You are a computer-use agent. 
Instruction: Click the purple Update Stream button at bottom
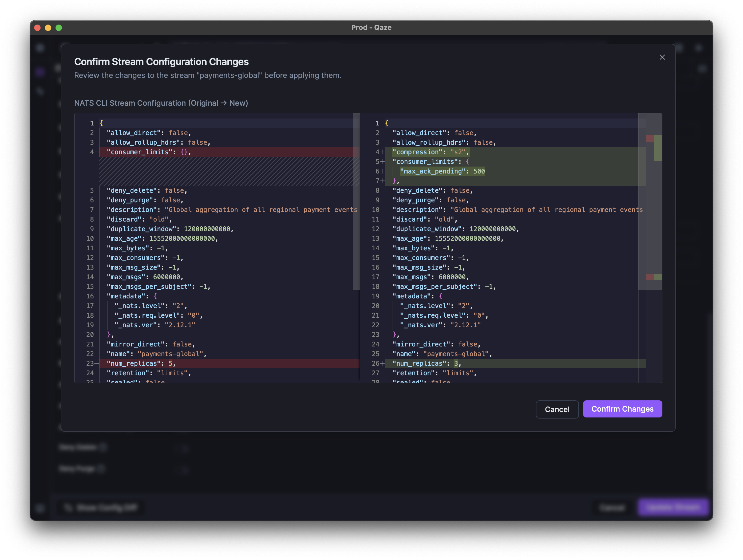tap(673, 507)
